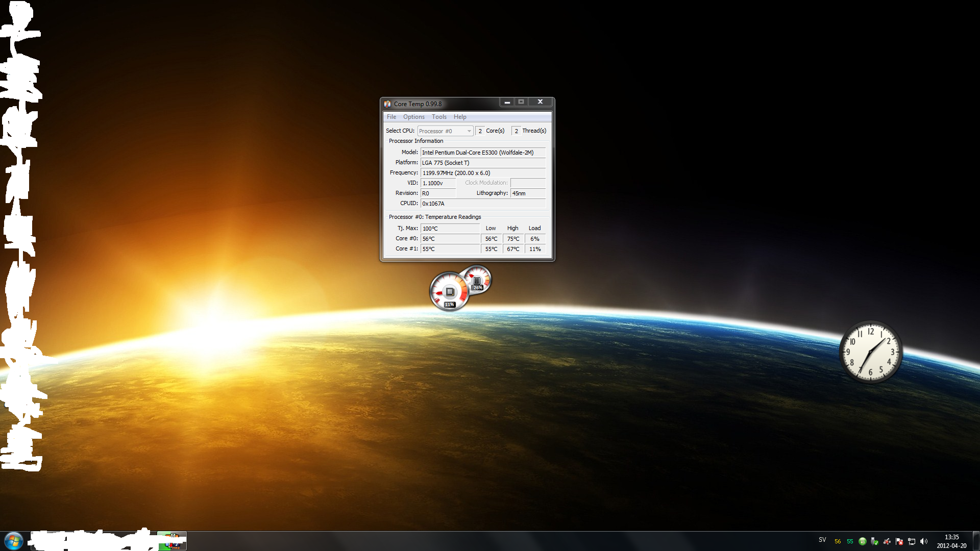Open the Help menu in Core Temp

coord(459,117)
